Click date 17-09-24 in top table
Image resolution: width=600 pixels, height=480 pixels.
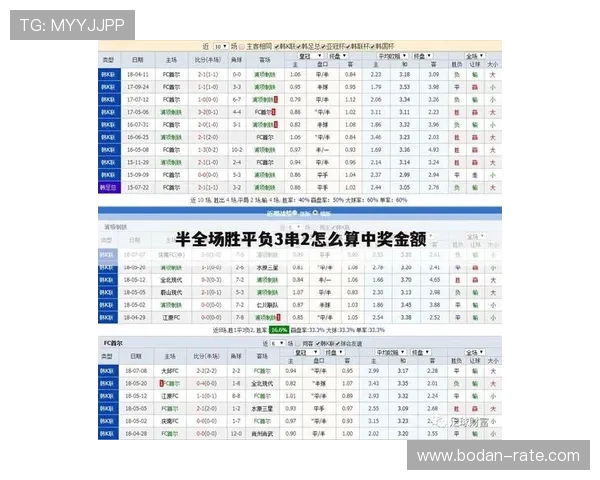(138, 87)
